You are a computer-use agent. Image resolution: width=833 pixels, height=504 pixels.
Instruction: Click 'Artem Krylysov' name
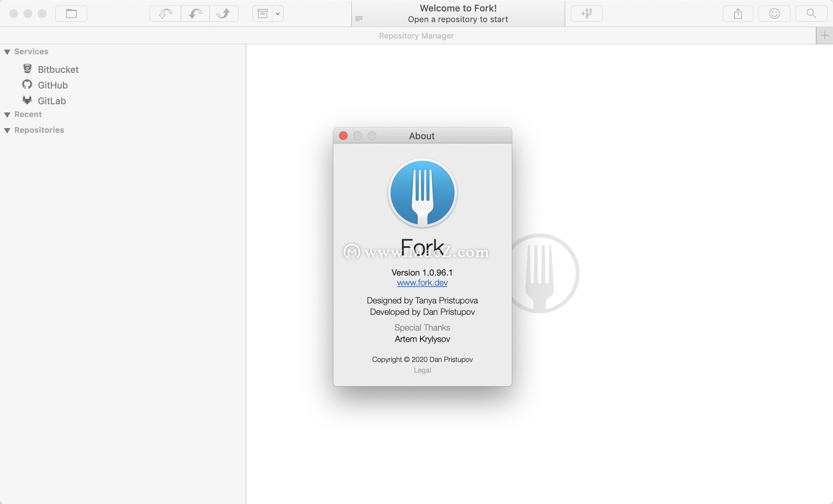point(422,339)
